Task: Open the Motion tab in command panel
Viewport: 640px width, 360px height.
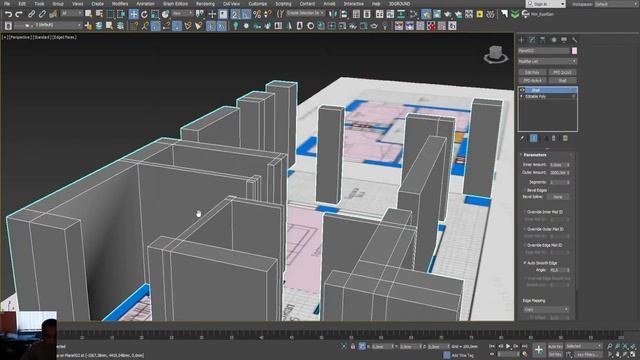Action: point(553,40)
